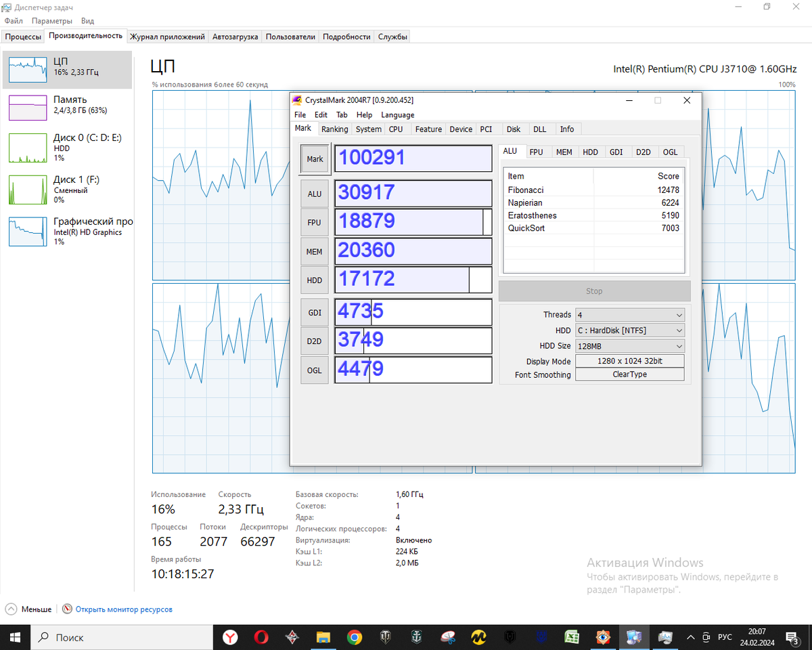The width and height of the screenshot is (812, 650).
Task: Open FastStone viewer eye icon in taskbar
Action: coord(603,637)
